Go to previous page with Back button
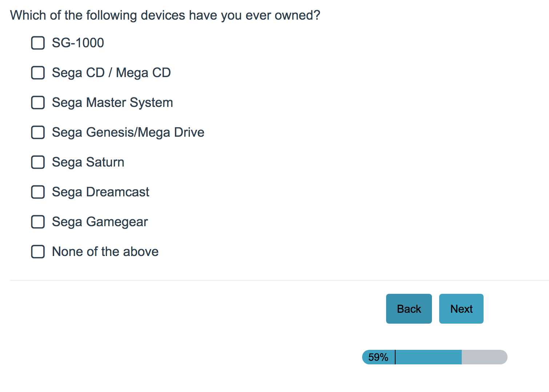This screenshot has height=392, width=549. (x=409, y=309)
